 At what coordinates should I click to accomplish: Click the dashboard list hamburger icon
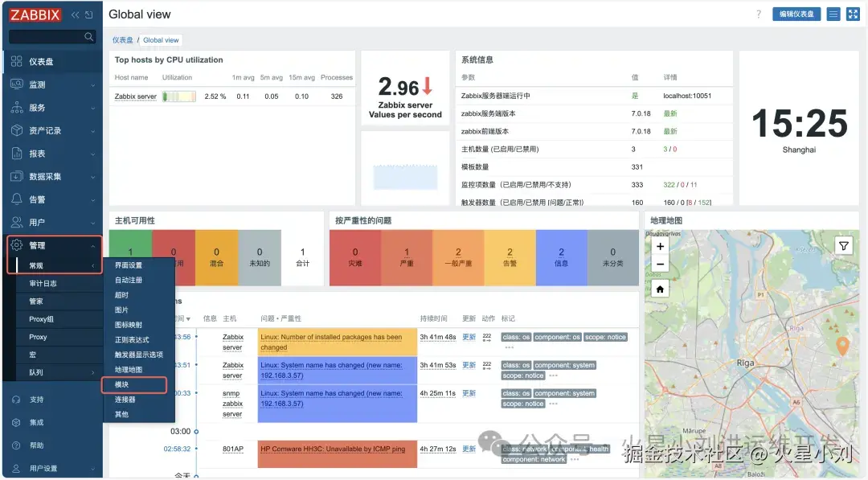[833, 14]
